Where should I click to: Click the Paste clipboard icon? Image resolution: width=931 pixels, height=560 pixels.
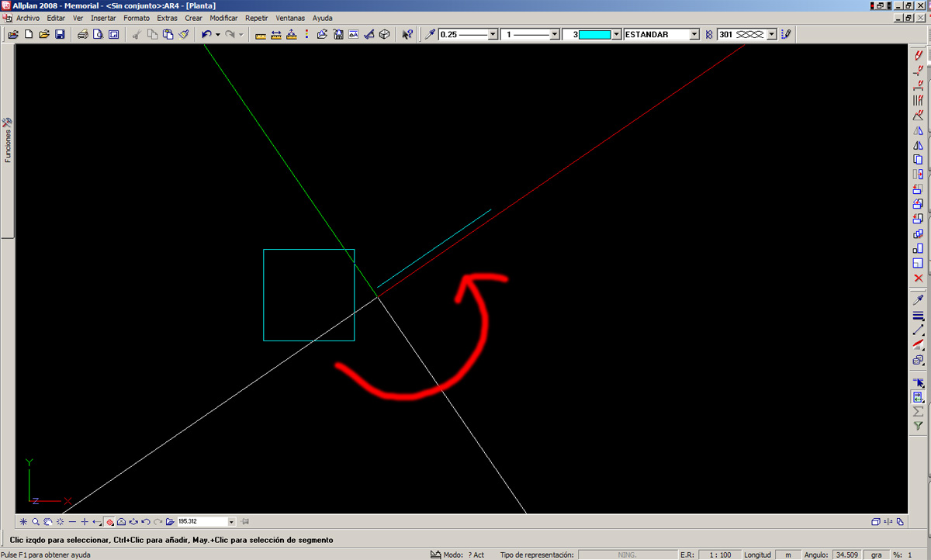pyautogui.click(x=168, y=35)
